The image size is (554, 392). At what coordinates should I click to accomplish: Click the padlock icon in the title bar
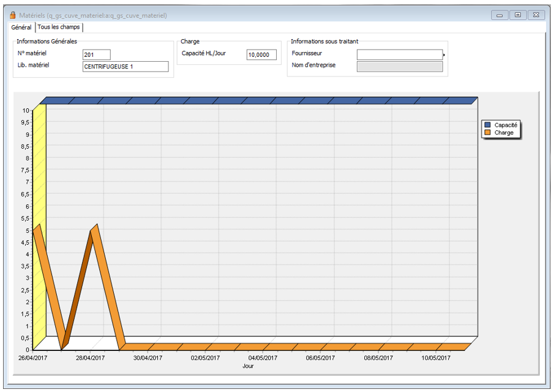pos(12,15)
